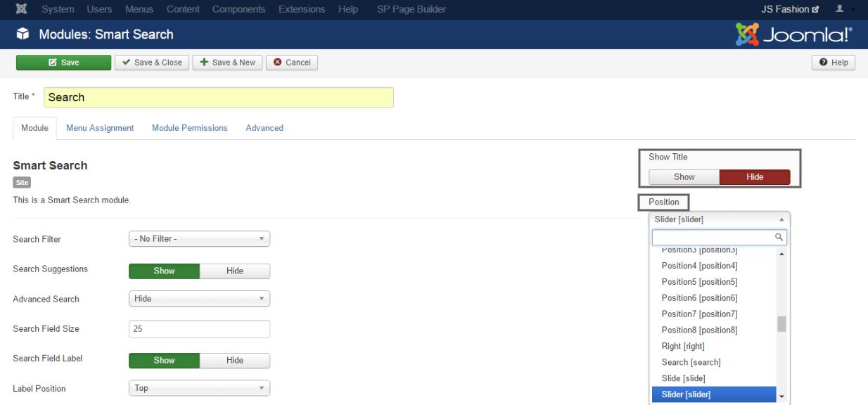This screenshot has width=868, height=405.
Task: Open the Help button in toolbar
Action: point(834,63)
